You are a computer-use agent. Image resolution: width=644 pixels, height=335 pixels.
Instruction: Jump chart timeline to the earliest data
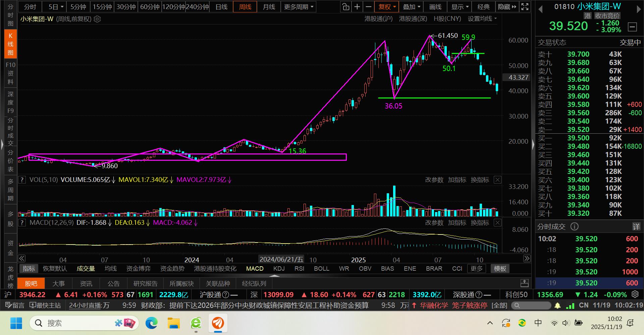point(22,259)
